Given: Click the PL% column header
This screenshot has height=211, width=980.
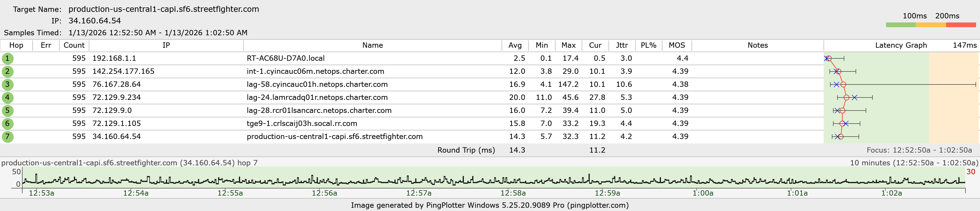Looking at the screenshot, I should click(x=648, y=45).
